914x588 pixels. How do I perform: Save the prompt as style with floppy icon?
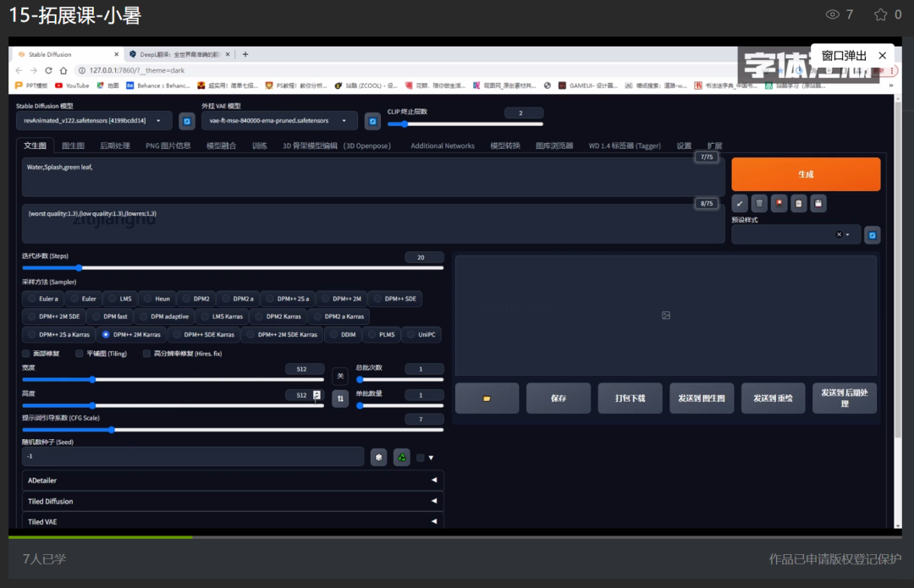[x=818, y=203]
